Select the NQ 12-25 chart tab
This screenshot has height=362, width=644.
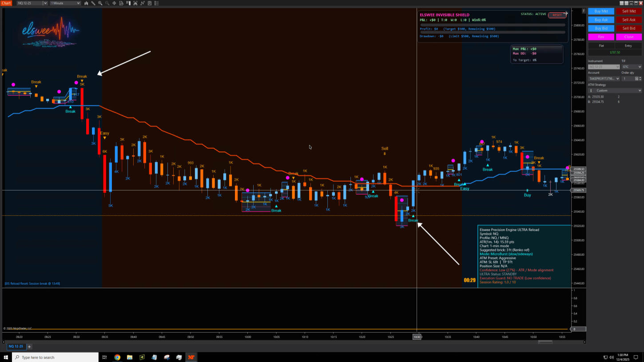click(x=16, y=346)
